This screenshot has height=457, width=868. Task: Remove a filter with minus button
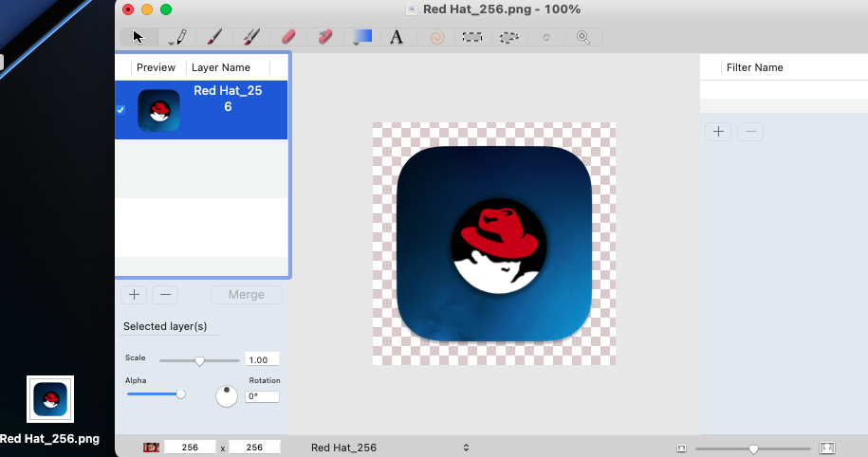[x=750, y=132]
